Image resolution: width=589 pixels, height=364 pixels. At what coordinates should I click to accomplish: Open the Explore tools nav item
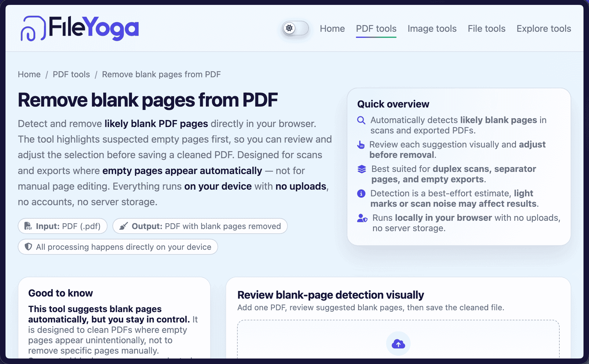click(544, 28)
